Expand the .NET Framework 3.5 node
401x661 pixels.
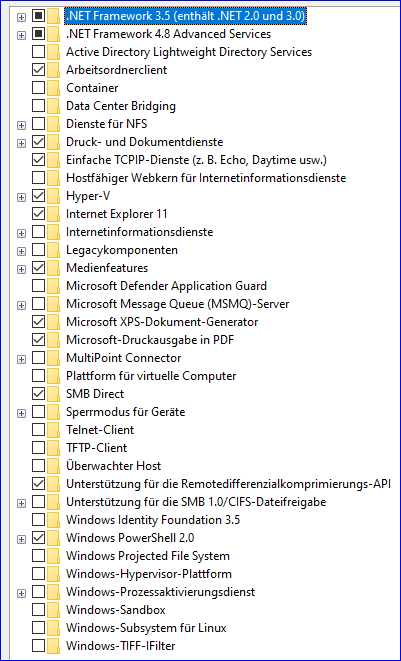[x=21, y=17]
